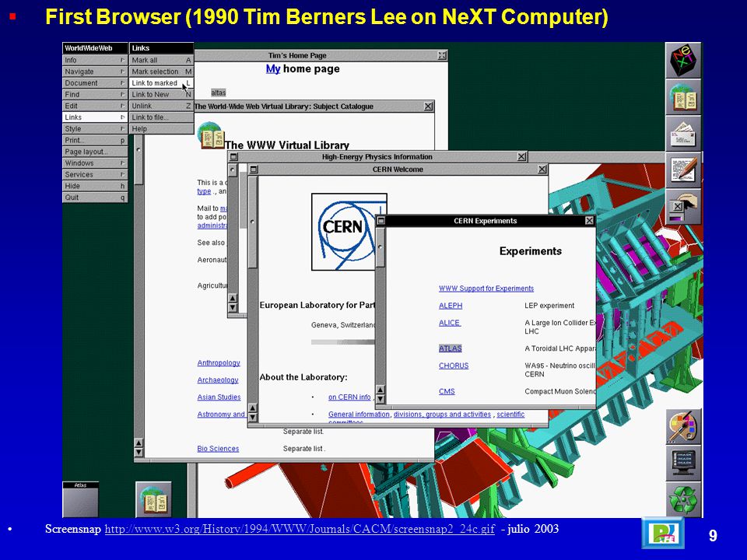Open the Document submenu
This screenshot has height=560, width=747.
95,83
